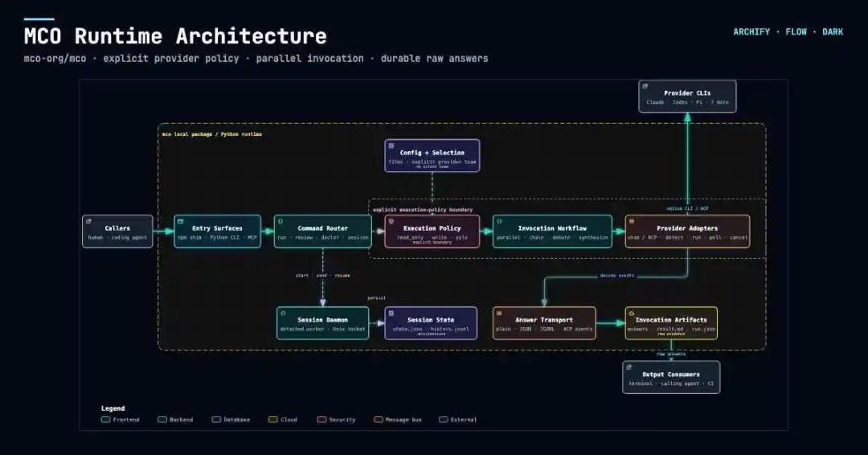Click the Invocation Workflow node icon

tap(499, 221)
